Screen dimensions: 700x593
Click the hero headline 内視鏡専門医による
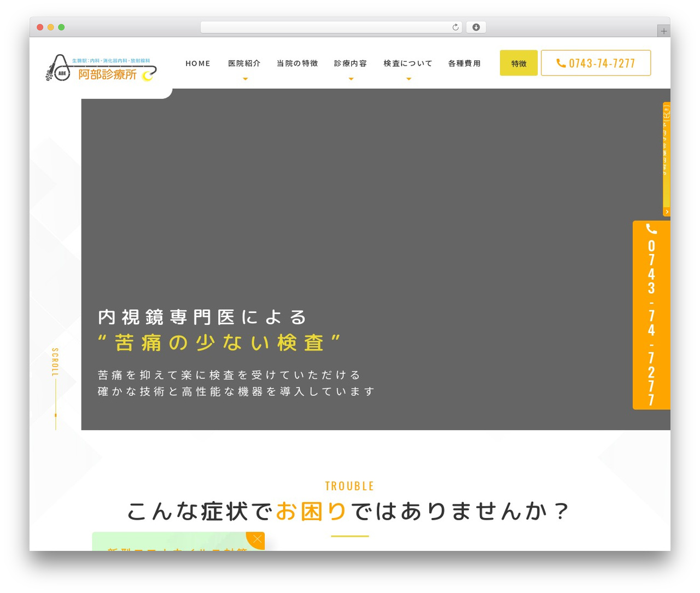tap(202, 317)
